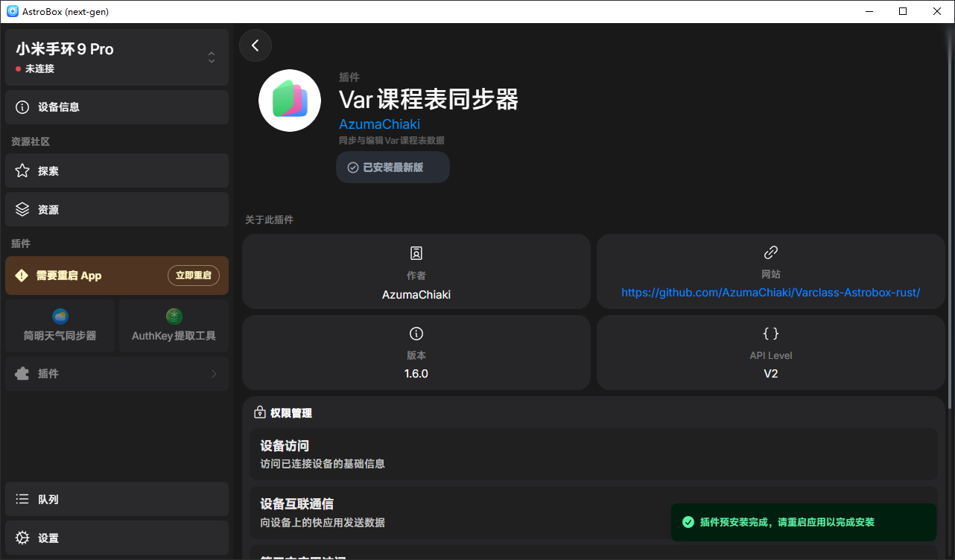The width and height of the screenshot is (955, 560).
Task: Click the green check icon in notification
Action: click(x=688, y=522)
